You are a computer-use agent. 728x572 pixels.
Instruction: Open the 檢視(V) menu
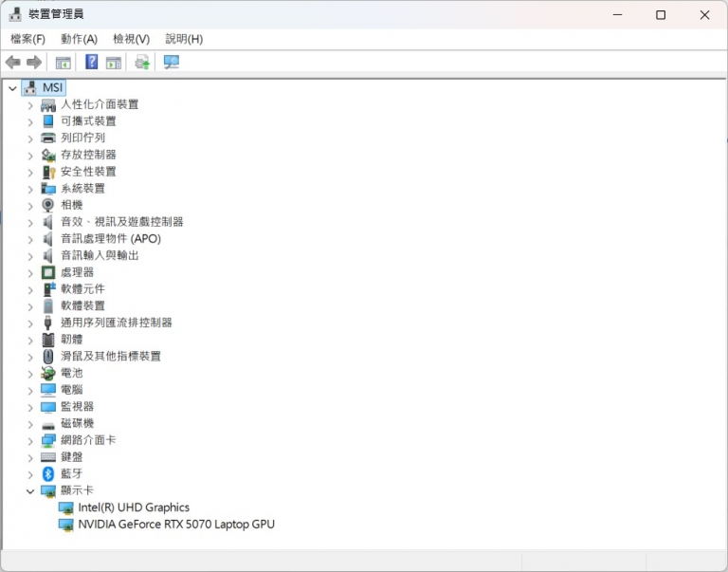tap(132, 39)
